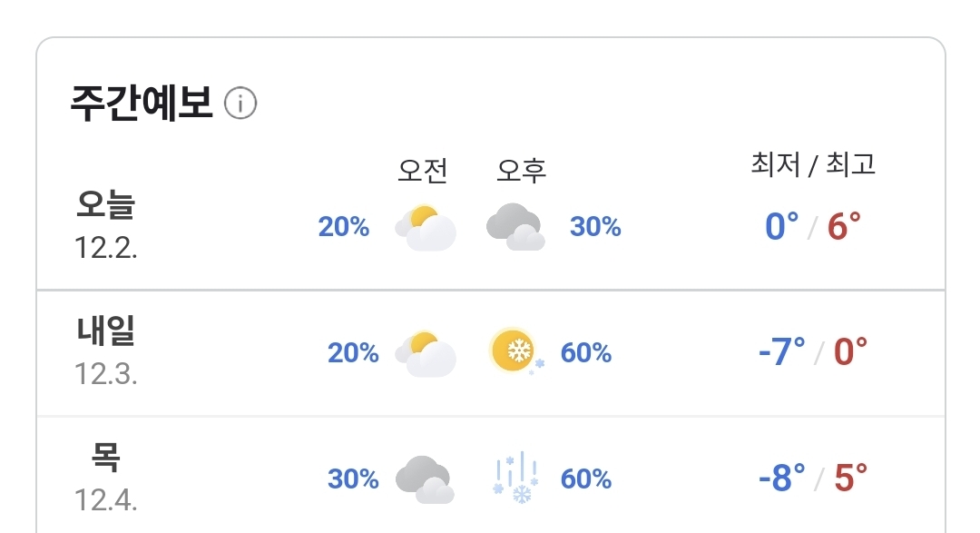This screenshot has height=533, width=980.
Task: Click the 주간예보 heading
Action: pos(141,104)
